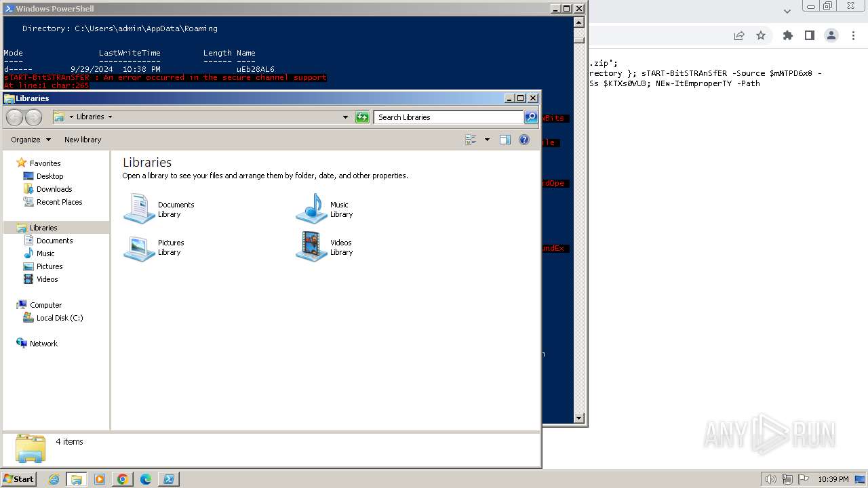Open Chrome extensions puzzle icon
868x488 pixels.
(x=787, y=35)
